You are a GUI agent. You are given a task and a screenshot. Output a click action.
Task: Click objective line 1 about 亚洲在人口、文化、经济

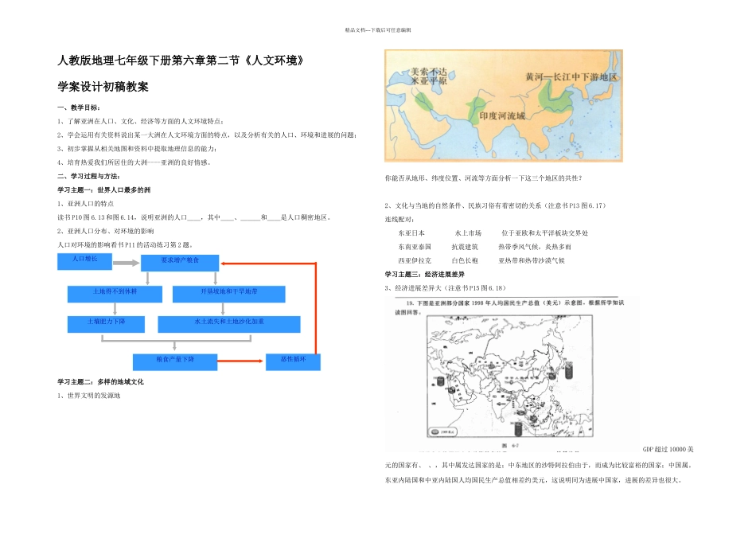(x=140, y=121)
